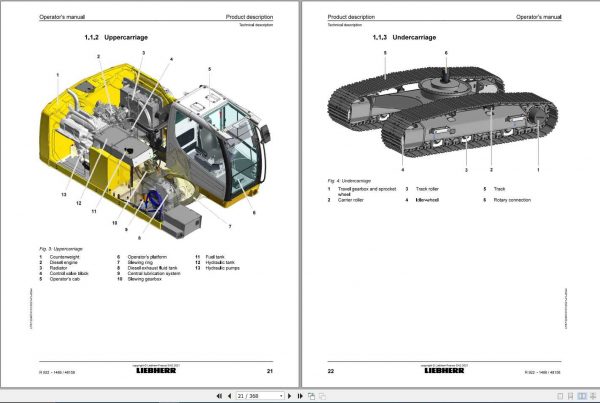
Task: Click the 'Hydraulic tank' legend entry
Action: [220, 263]
